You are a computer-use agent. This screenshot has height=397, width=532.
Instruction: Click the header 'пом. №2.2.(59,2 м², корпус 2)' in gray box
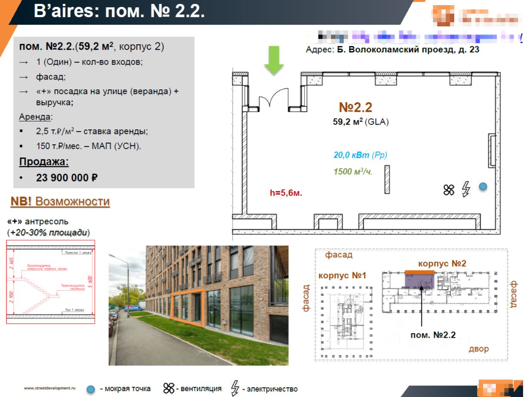coord(91,46)
